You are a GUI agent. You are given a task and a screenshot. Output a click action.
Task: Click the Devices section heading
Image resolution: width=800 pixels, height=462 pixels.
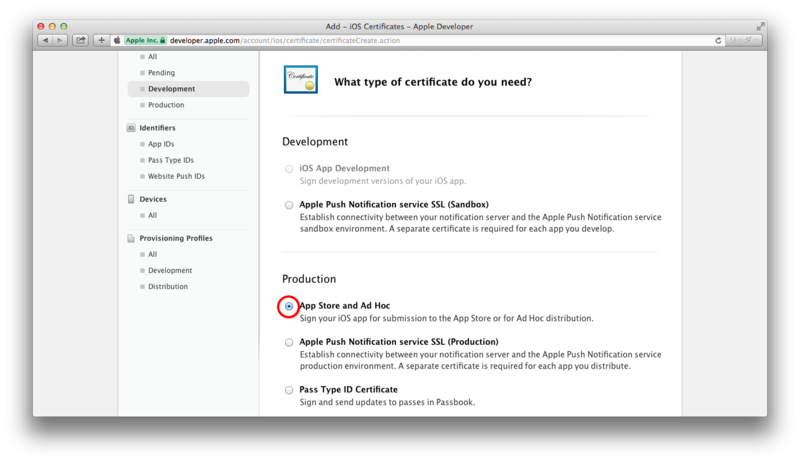pyautogui.click(x=153, y=199)
